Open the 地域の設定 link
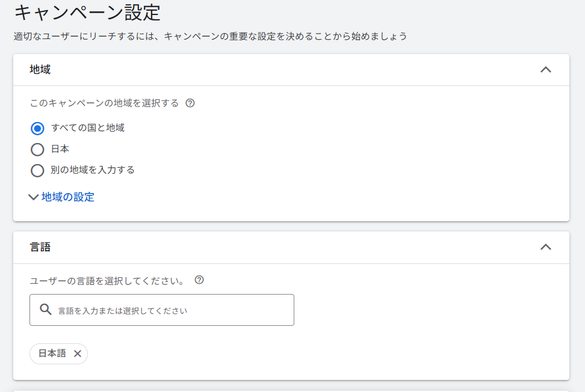The width and height of the screenshot is (585, 392). (x=67, y=197)
